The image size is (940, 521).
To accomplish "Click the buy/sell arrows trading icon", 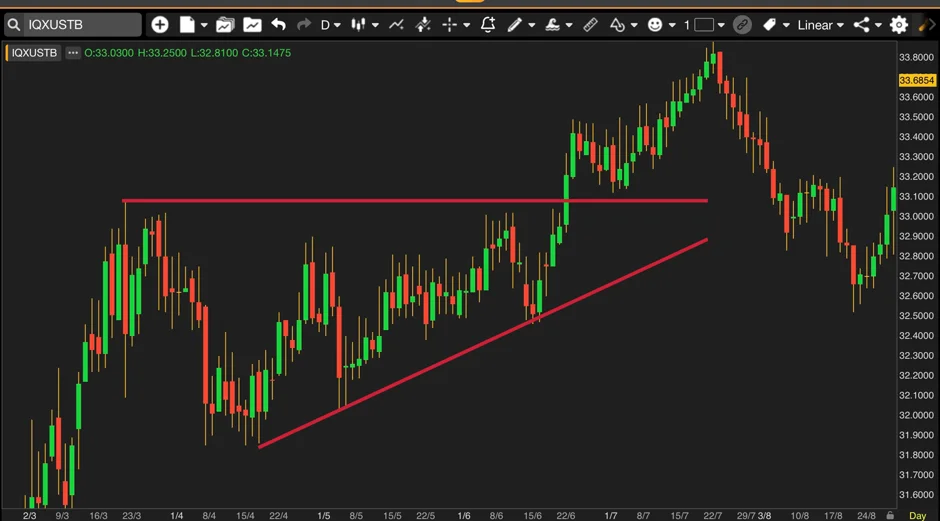I will [x=423, y=25].
